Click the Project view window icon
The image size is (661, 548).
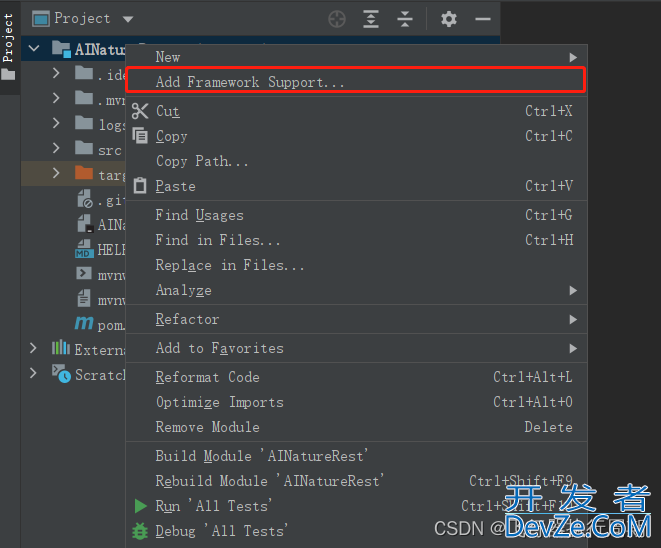pyautogui.click(x=41, y=19)
